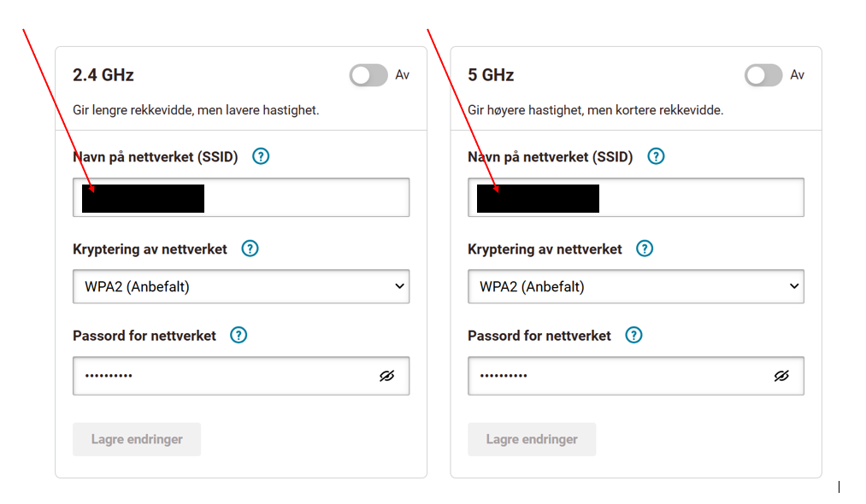The width and height of the screenshot is (866, 504).
Task: Select the 2.4 GHz password input field
Action: [x=241, y=376]
